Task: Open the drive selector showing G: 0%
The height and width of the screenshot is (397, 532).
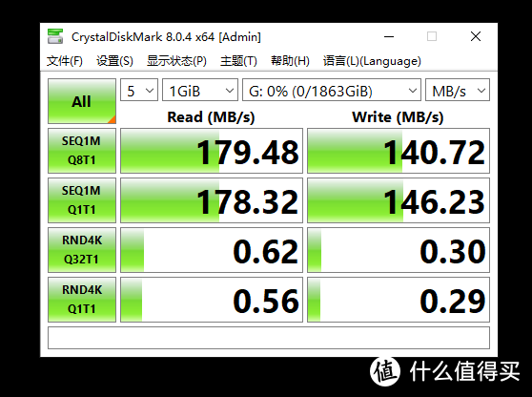Action: click(332, 90)
